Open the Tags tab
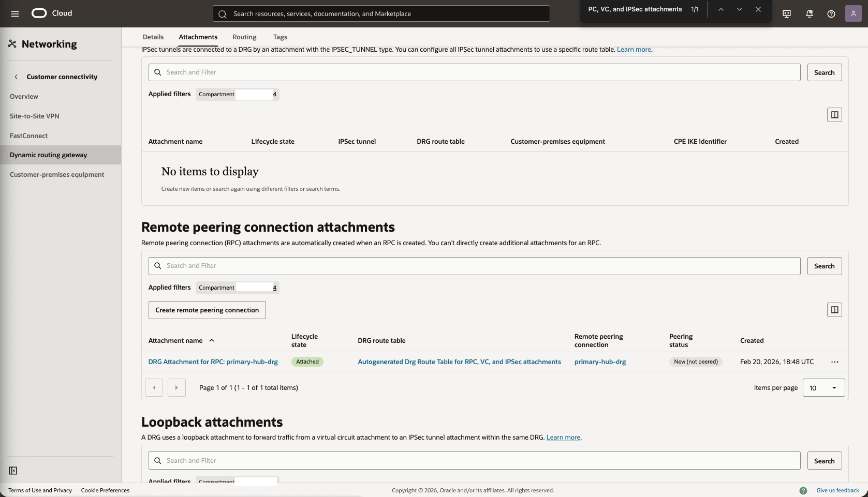The width and height of the screenshot is (868, 497). (280, 37)
